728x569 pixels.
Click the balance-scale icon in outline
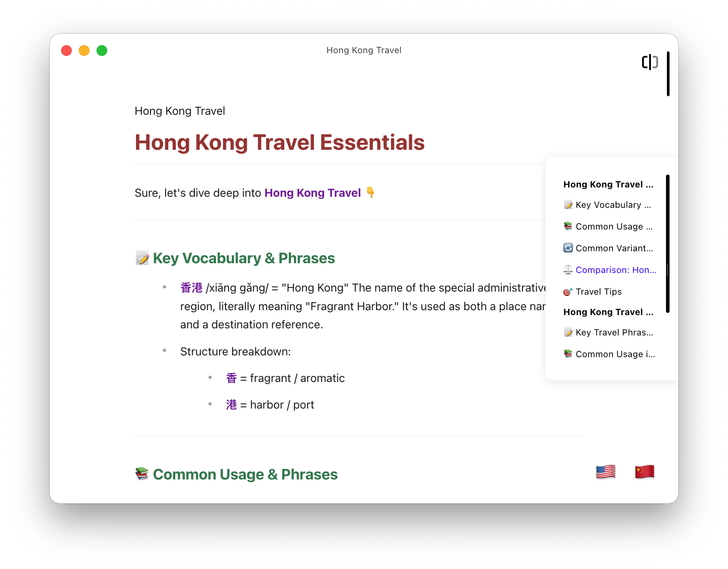click(x=568, y=269)
